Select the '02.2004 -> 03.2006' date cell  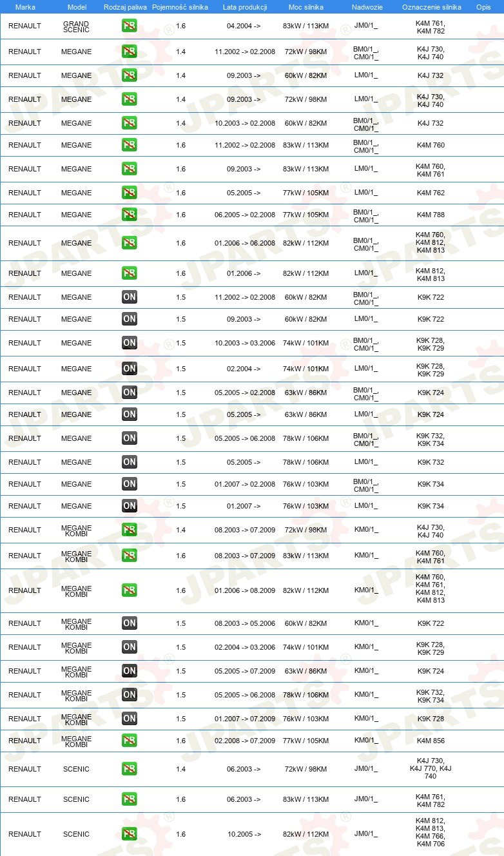click(245, 647)
